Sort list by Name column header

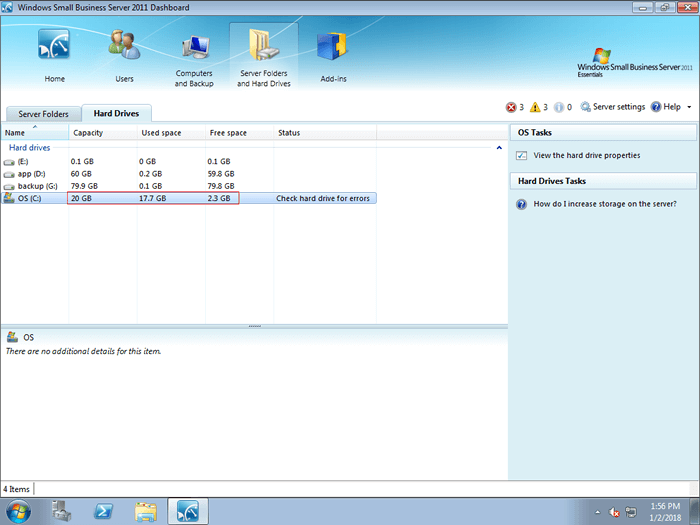pos(35,133)
